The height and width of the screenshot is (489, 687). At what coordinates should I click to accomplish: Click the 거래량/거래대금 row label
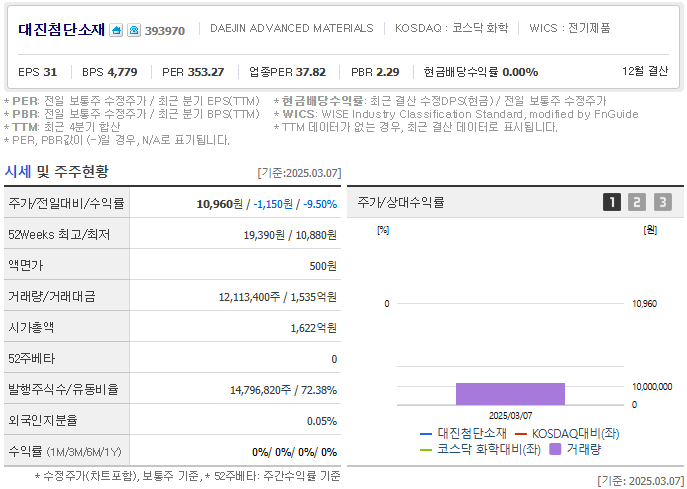tap(51, 297)
